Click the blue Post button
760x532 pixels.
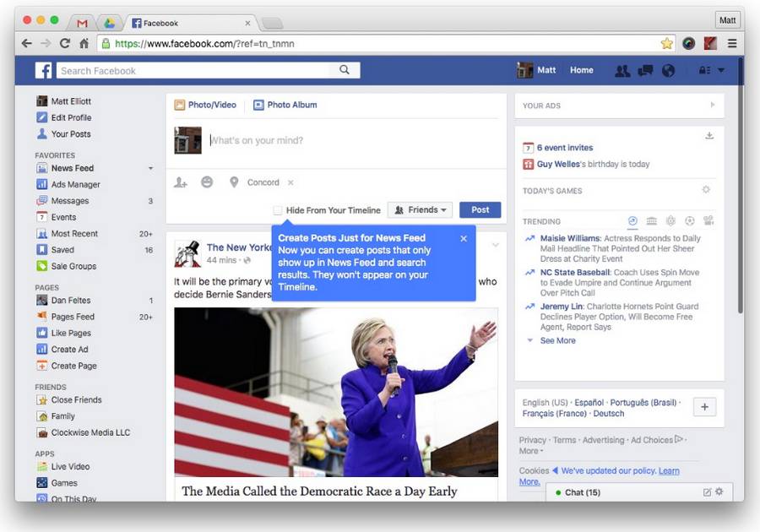[480, 209]
